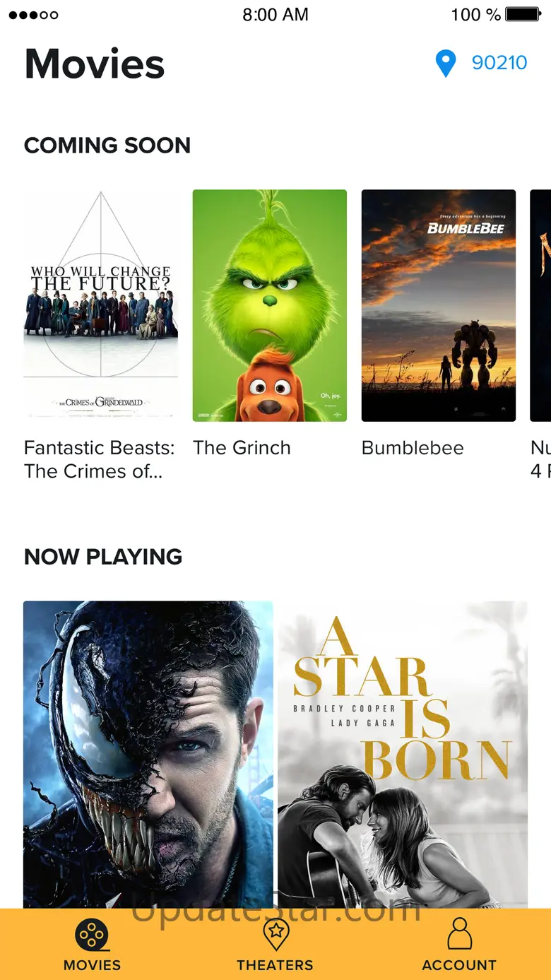Switch to the ACCOUNT tab
This screenshot has width=551, height=980.
click(459, 965)
